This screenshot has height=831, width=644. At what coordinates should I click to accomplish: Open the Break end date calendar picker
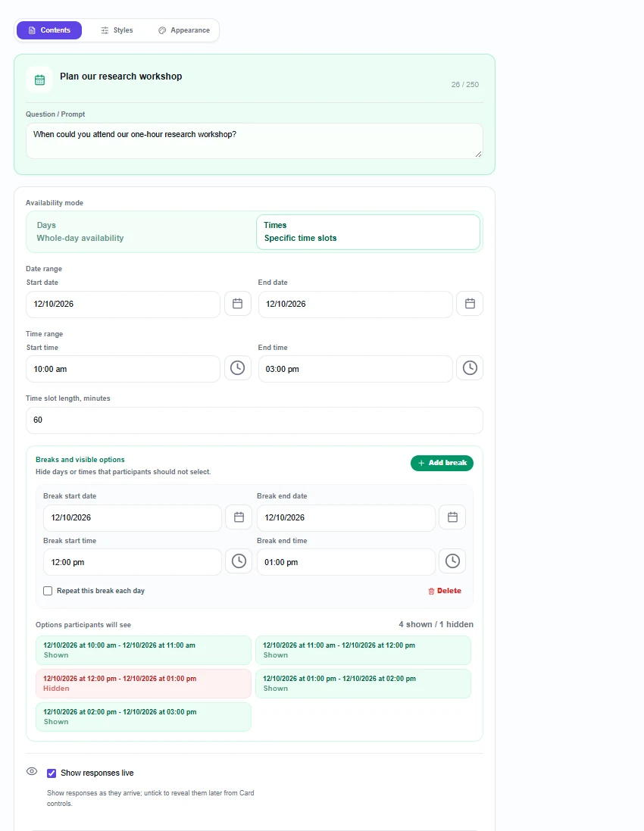452,517
